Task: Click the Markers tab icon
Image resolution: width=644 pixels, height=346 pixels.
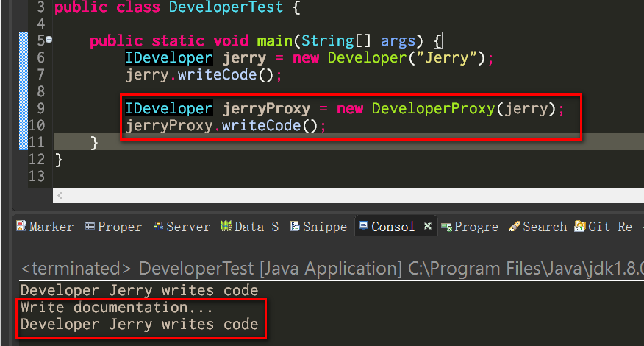Action: coord(21,226)
